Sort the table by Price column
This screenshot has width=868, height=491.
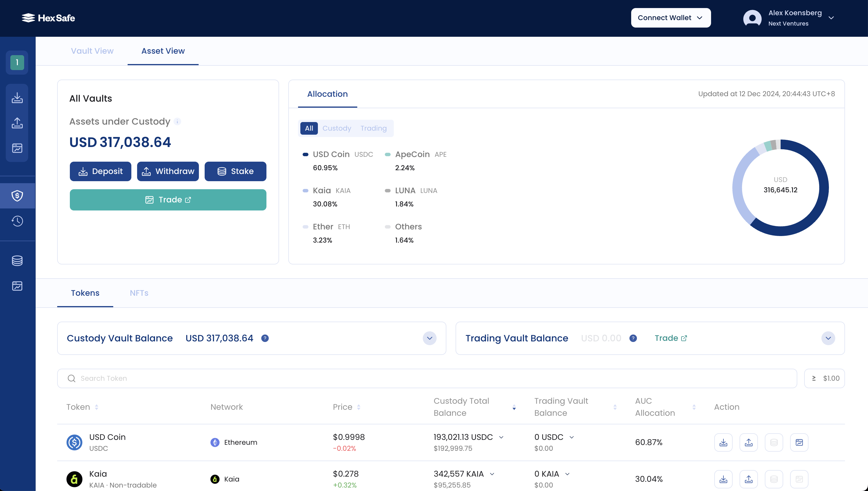(x=359, y=407)
